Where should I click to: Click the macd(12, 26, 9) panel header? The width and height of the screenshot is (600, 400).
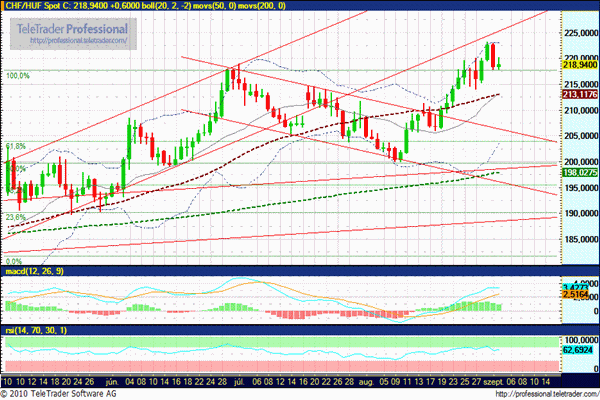tap(35, 272)
